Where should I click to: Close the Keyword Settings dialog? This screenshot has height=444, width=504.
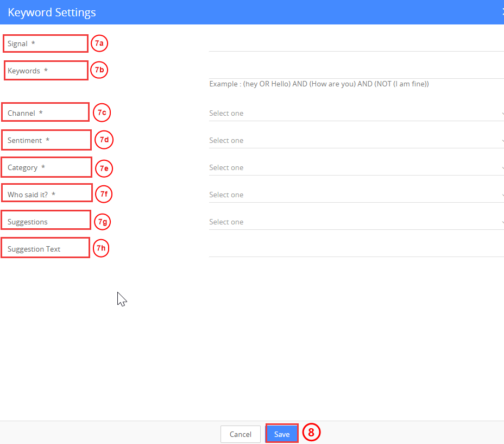click(502, 12)
